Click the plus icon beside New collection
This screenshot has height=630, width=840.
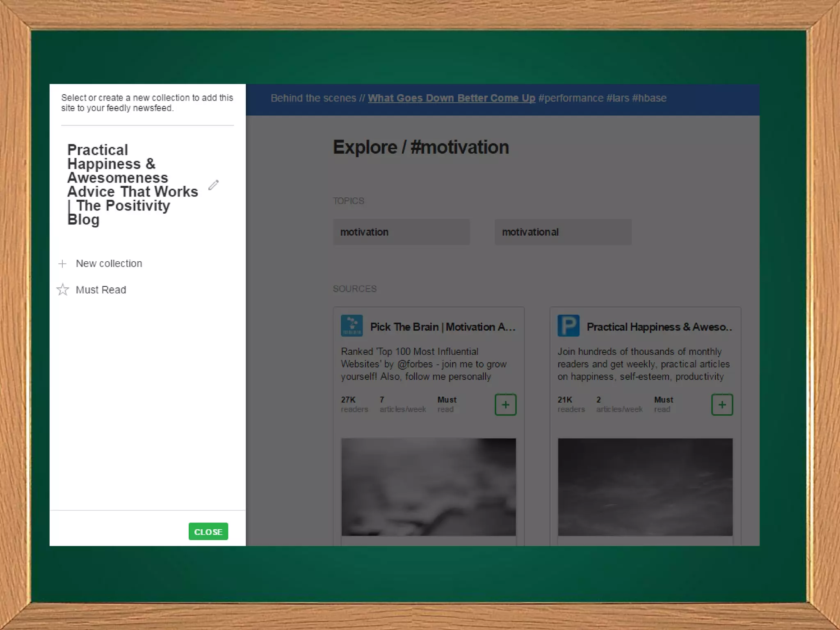pyautogui.click(x=62, y=264)
